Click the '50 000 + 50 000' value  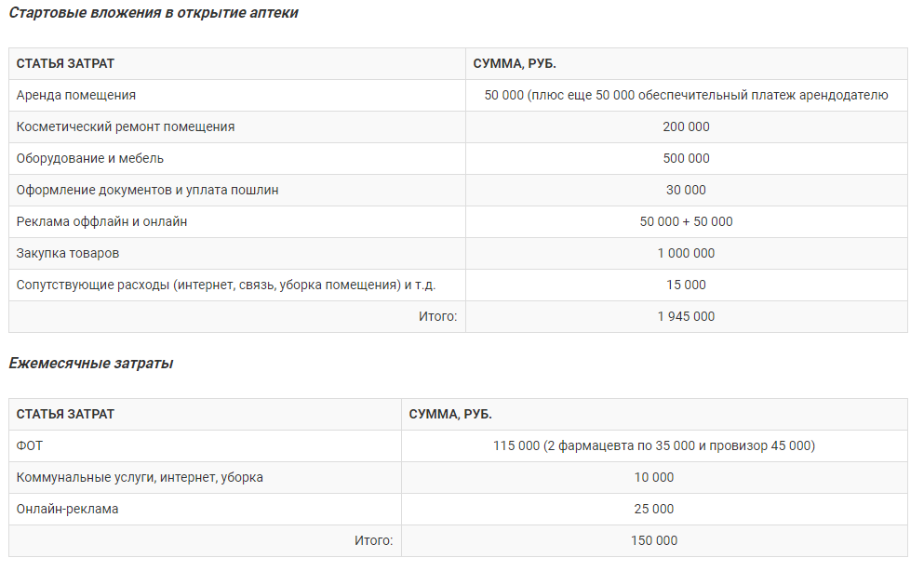click(686, 222)
